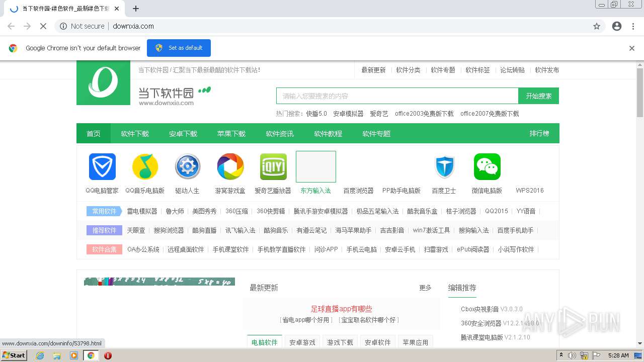View site info via Not secure icon
Image resolution: width=644 pixels, height=362 pixels.
[x=63, y=26]
